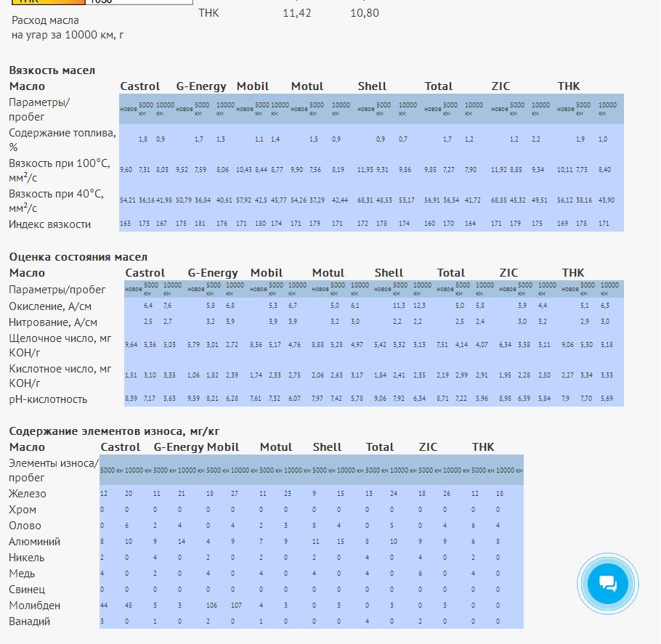Screen dimensions: 661x644
Task: Click 'ТНК' header in oil condition table
Action: point(573,273)
